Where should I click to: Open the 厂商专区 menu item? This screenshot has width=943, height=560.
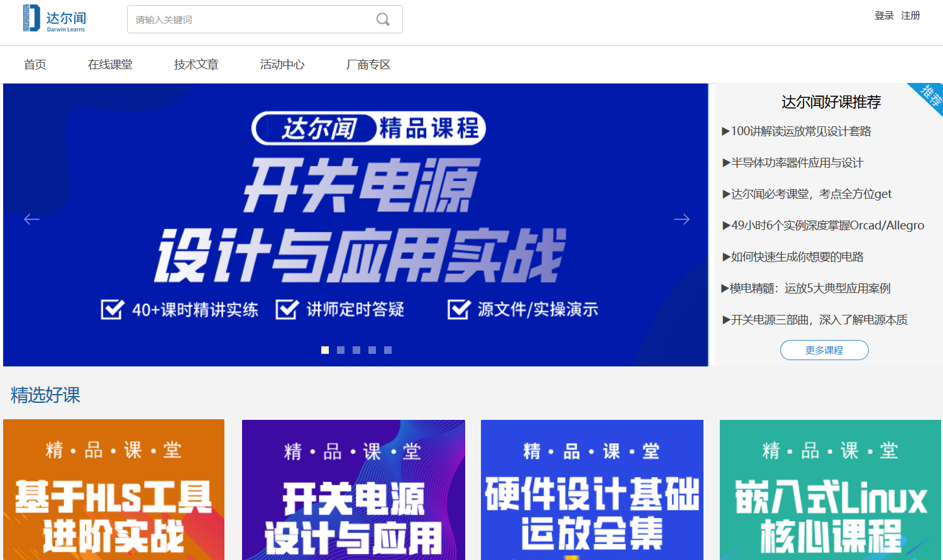pyautogui.click(x=368, y=65)
